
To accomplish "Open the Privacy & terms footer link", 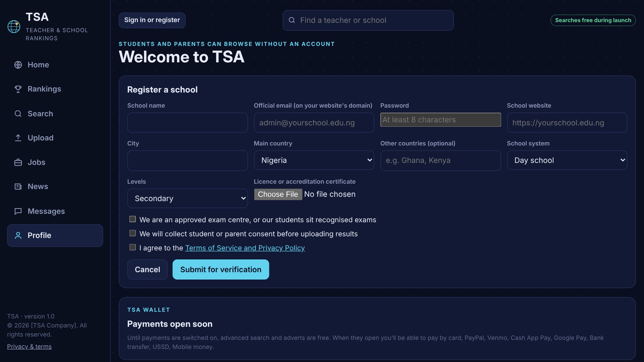I will click(29, 347).
